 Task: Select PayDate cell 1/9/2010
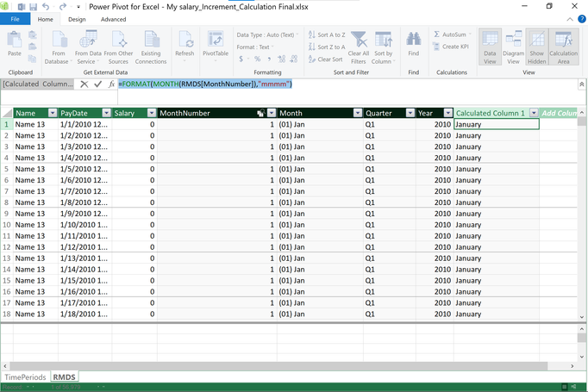(x=84, y=214)
